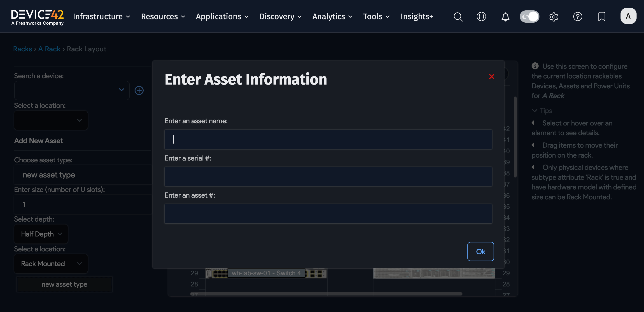Click the help question mark icon
The width and height of the screenshot is (644, 312).
coord(578,17)
